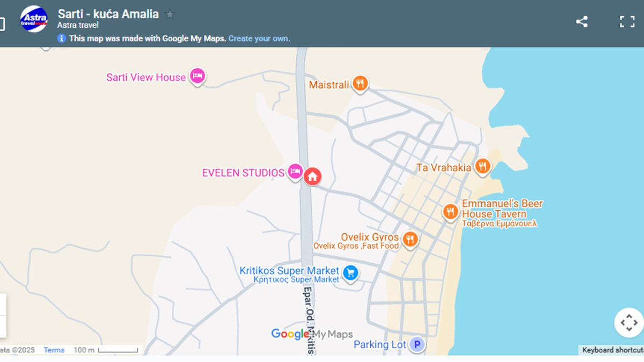
Task: Click the info icon beside My Maps notice
Action: point(62,39)
